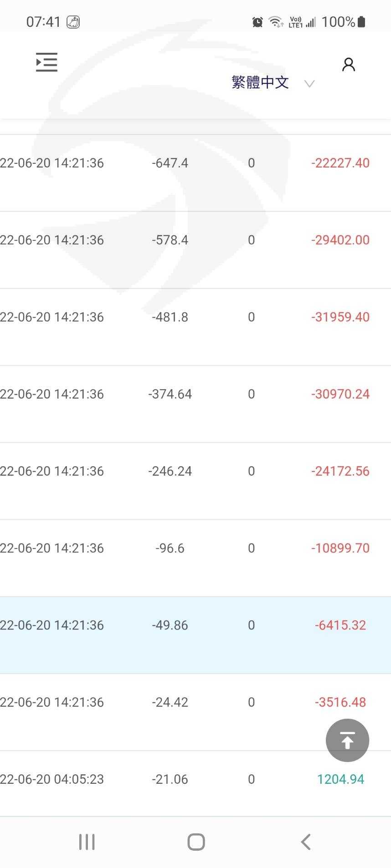Screen dimensions: 391x868
Task: Tap the Android back navigation icon
Action: [x=306, y=842]
